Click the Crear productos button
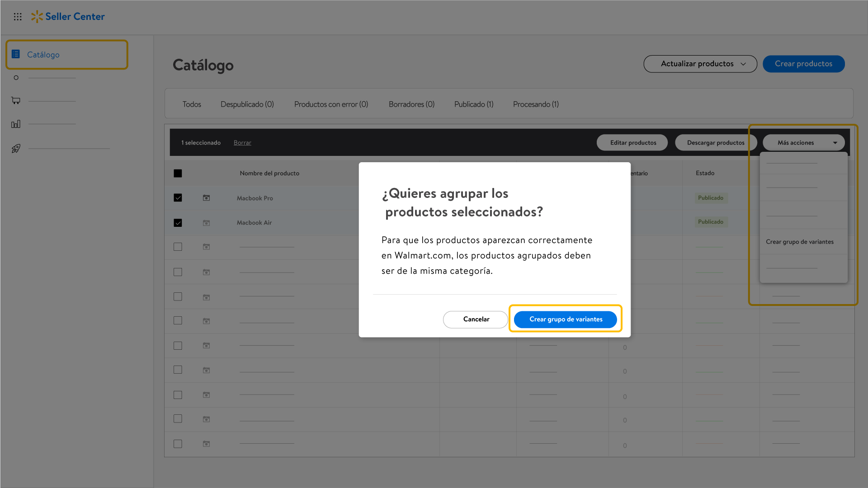 tap(803, 64)
